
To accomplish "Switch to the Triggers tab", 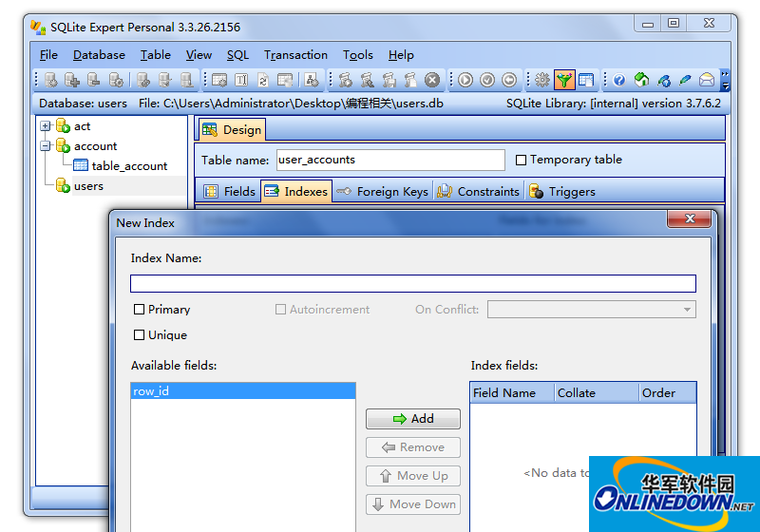I will [562, 191].
